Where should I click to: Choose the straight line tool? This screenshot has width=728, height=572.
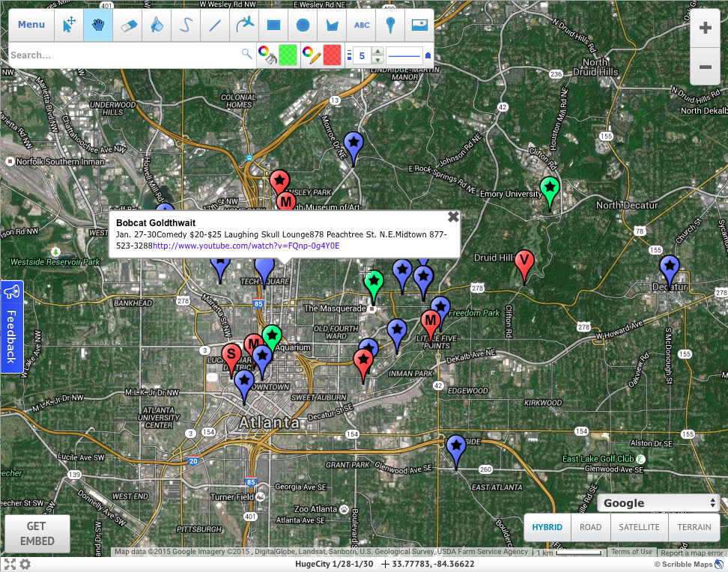(x=215, y=25)
